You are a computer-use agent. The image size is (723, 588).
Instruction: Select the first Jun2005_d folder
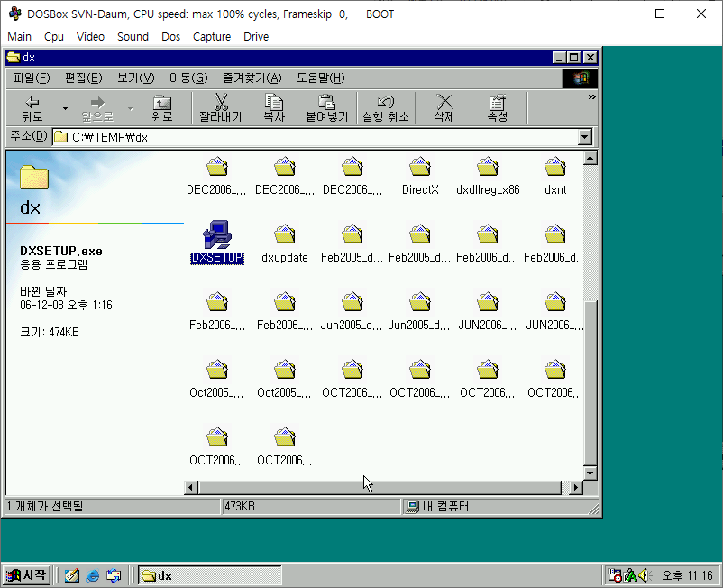pos(352,310)
